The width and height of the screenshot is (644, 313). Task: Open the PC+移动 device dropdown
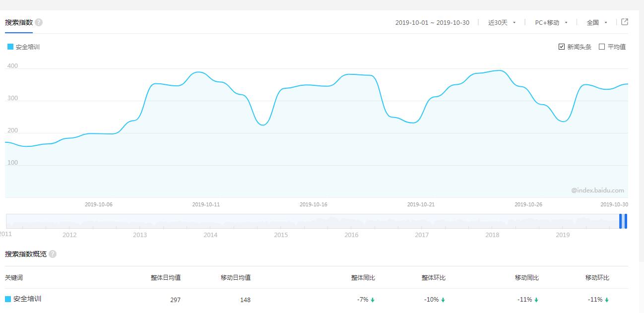(551, 22)
